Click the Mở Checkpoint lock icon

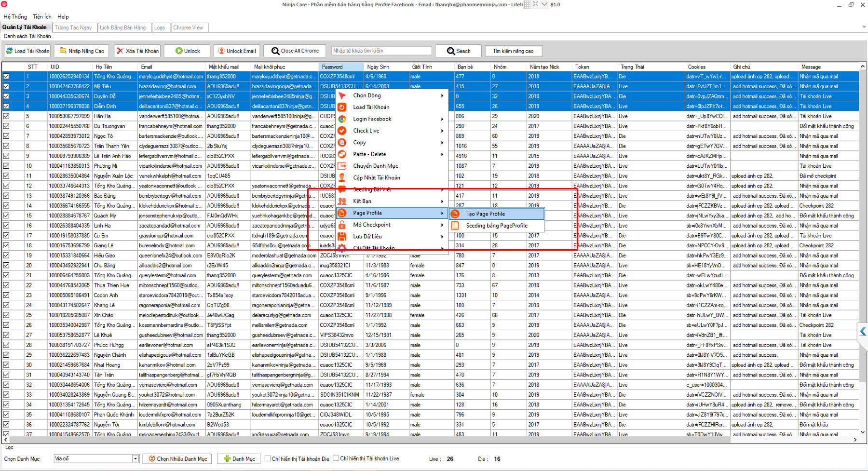pyautogui.click(x=342, y=225)
